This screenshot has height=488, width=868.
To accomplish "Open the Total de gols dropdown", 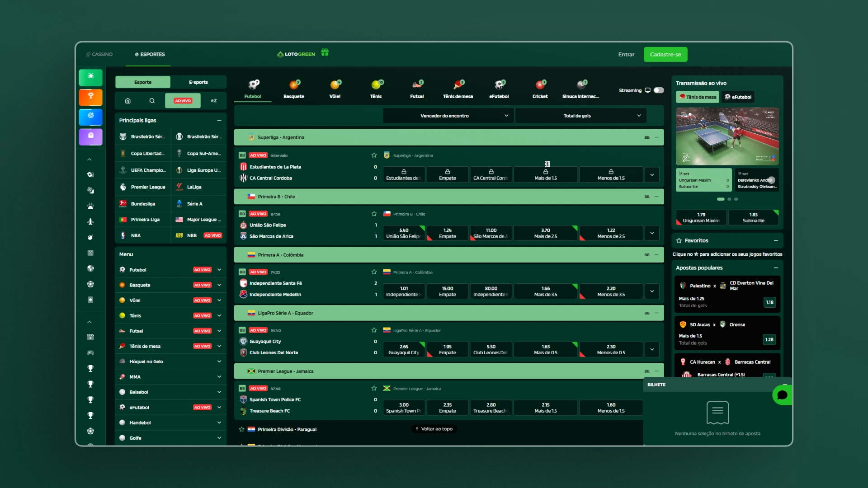I will click(580, 116).
